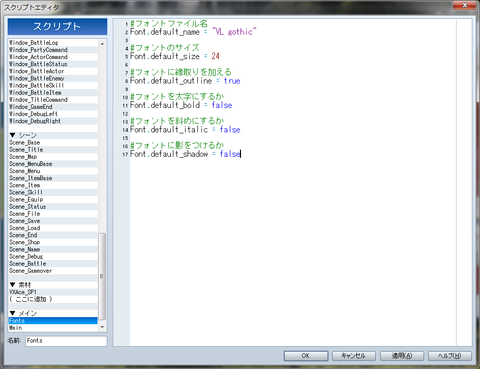Click the #フォントのサイズ comment line
The height and width of the screenshot is (369, 480).
click(165, 48)
